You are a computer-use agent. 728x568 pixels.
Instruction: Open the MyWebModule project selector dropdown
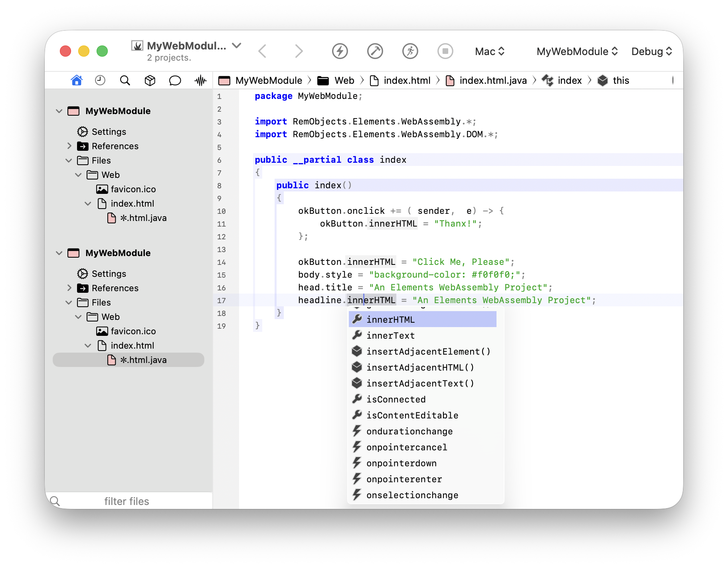(x=577, y=51)
